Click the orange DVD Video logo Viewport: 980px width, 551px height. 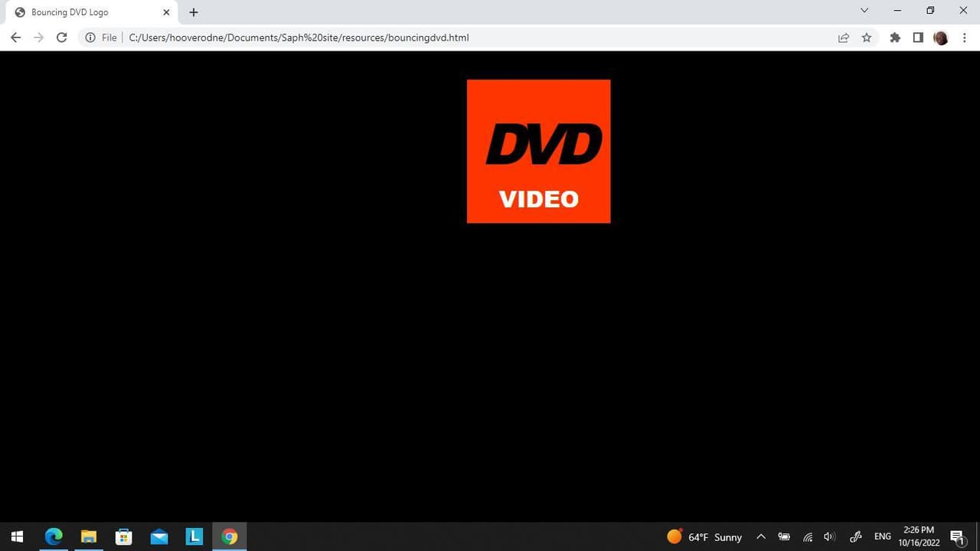[x=539, y=152]
